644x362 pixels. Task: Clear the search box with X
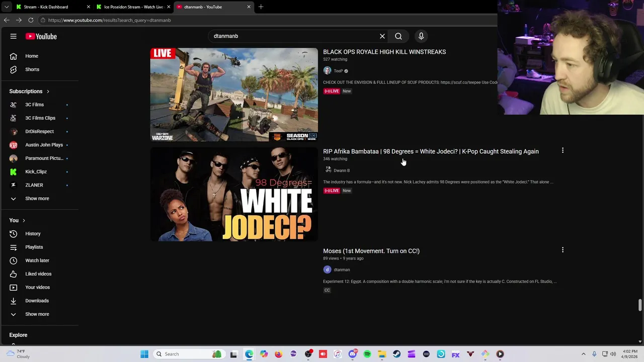point(382,36)
